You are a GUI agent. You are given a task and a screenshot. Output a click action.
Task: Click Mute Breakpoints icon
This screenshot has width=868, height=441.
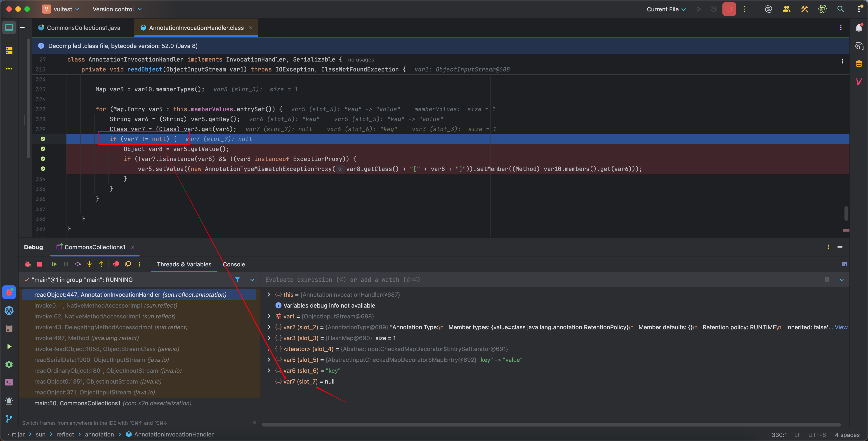tap(128, 264)
